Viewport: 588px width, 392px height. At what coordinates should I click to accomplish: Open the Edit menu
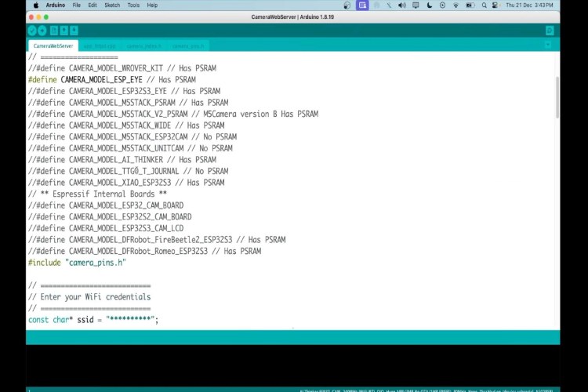(x=93, y=5)
